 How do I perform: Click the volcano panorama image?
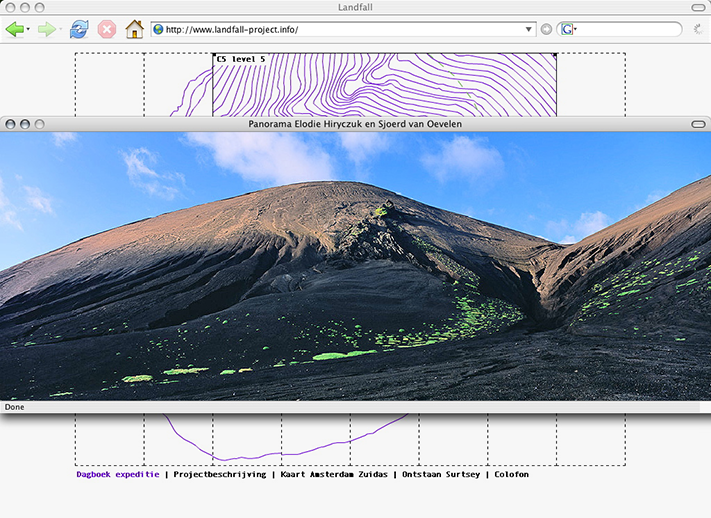pos(355,266)
